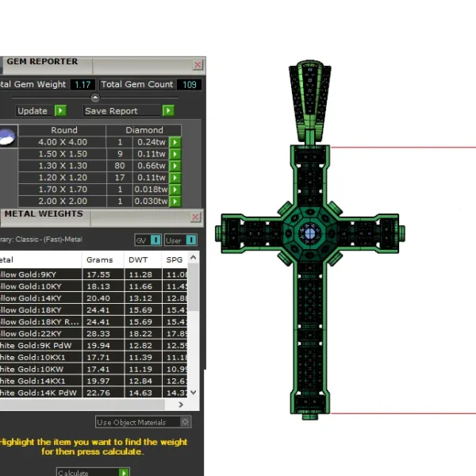
Task: Select gems in the 4.00 X 4.00 row arrow
Action: pyautogui.click(x=175, y=142)
